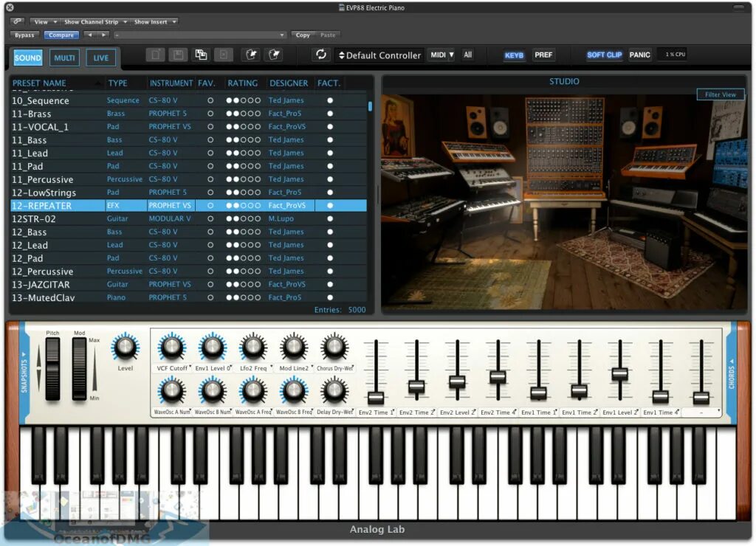Open the View dropdown menu
The image size is (756, 546).
[44, 21]
